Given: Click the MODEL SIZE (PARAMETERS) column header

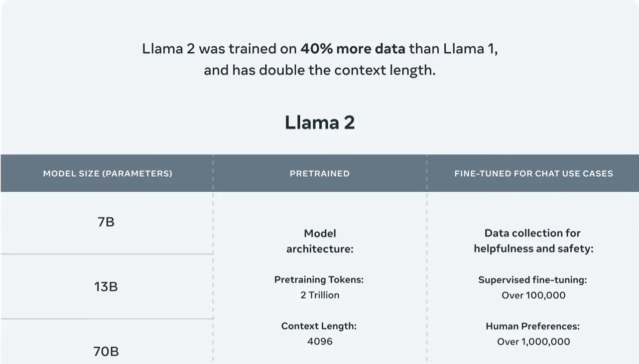Looking at the screenshot, I should pyautogui.click(x=108, y=174).
